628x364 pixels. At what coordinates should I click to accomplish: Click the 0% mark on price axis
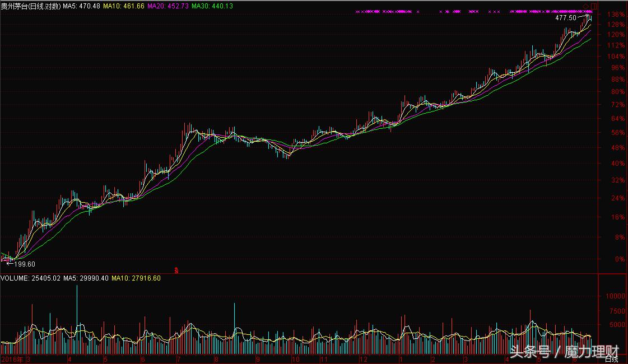[x=620, y=259]
